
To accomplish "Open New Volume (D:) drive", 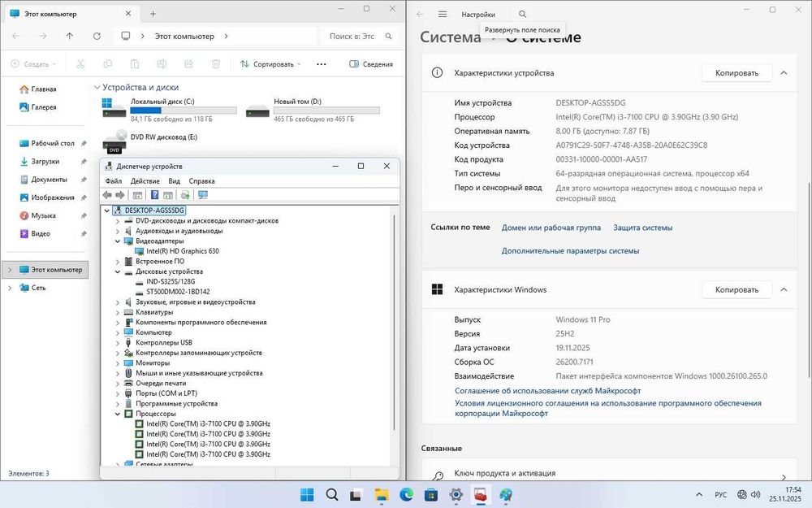I will (x=313, y=110).
